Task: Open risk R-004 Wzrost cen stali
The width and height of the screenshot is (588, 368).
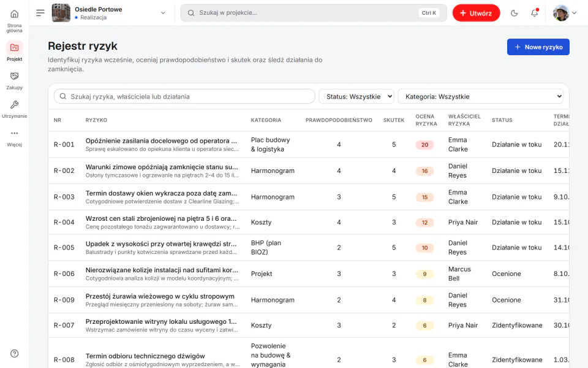Action: [161, 218]
